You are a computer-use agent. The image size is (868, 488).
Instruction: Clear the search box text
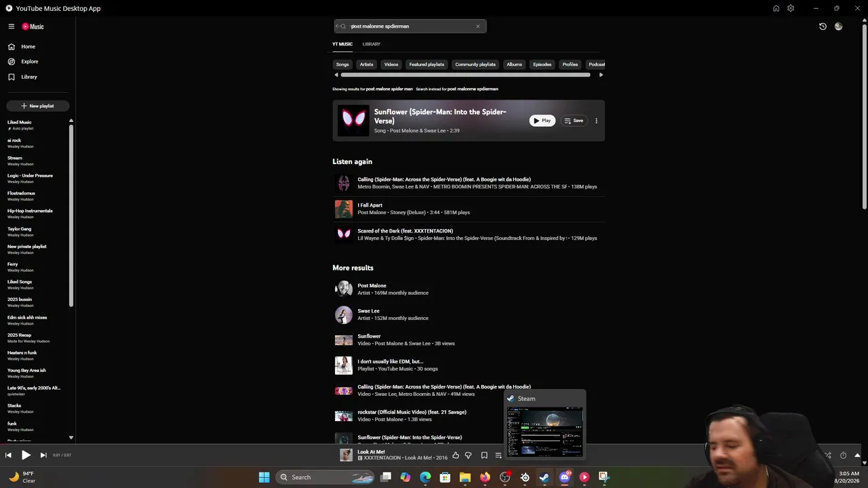(x=477, y=26)
